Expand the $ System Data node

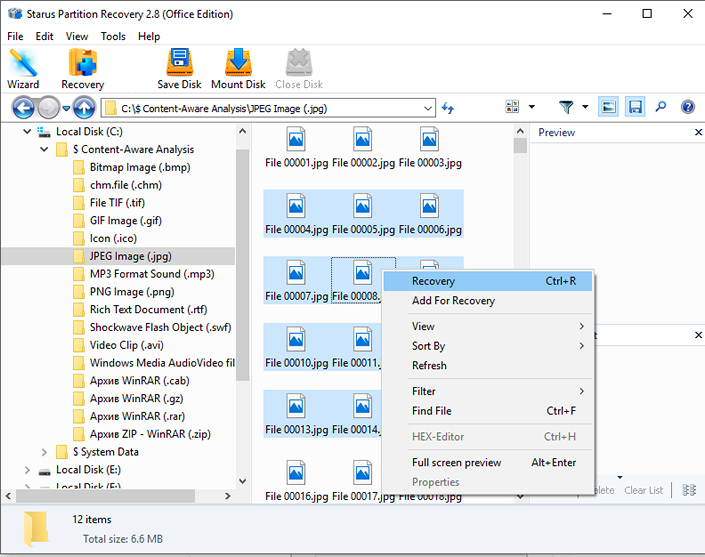(x=44, y=452)
